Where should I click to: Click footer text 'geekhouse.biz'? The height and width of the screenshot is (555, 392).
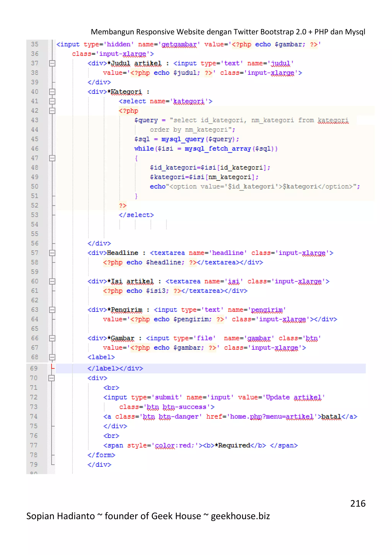(240, 516)
